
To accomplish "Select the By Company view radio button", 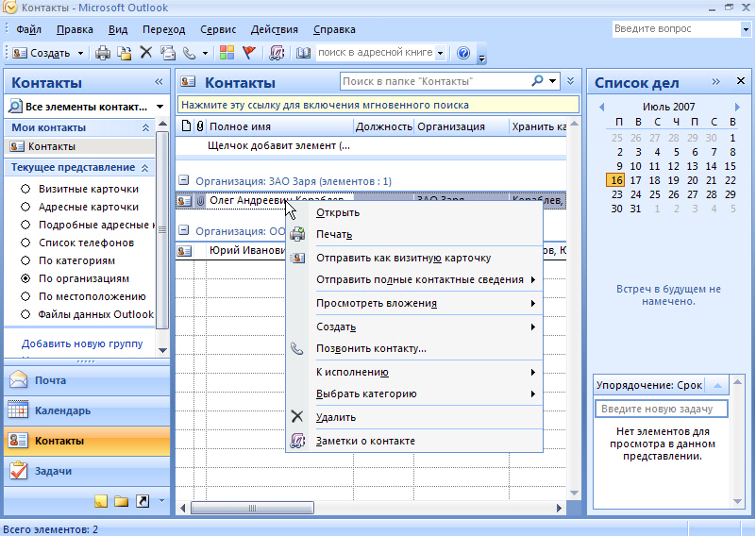I will [25, 278].
